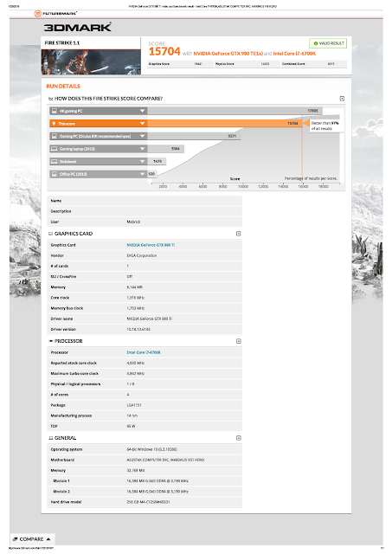Open the NVIDIA GeForce GTX 980 Ti link

point(151,245)
